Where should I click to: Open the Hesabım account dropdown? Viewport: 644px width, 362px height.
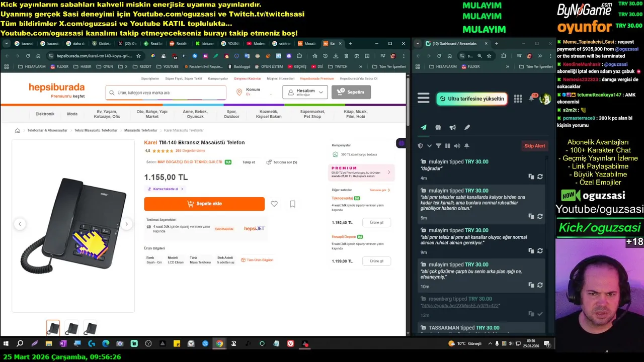305,92
